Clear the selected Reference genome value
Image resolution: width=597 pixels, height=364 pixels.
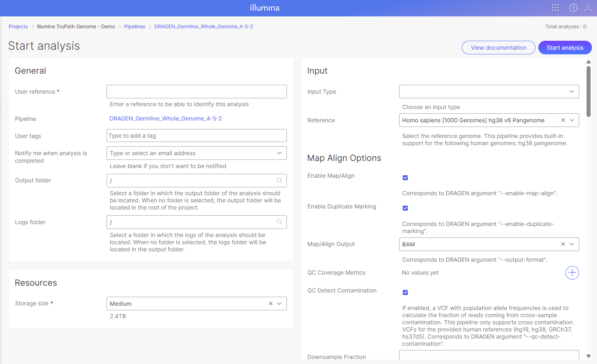[563, 120]
